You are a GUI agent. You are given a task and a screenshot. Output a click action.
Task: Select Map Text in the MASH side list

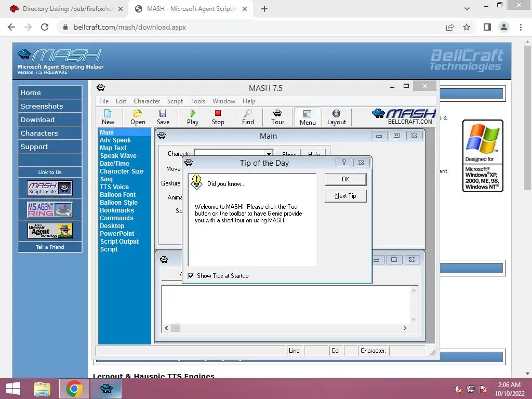(113, 148)
